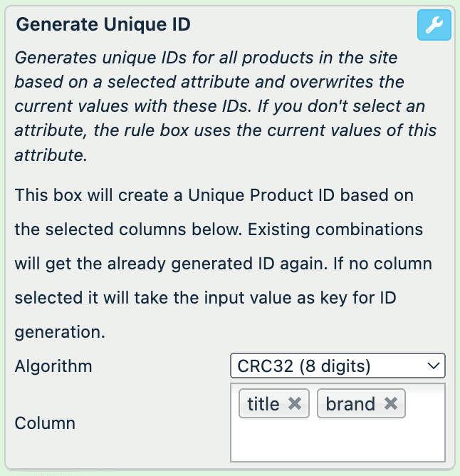Click the Column label

pyautogui.click(x=45, y=423)
